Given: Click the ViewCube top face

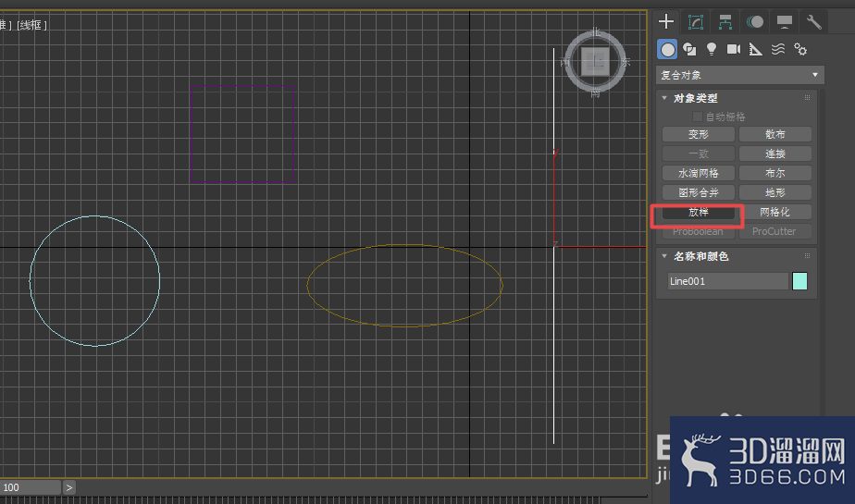Looking at the screenshot, I should [595, 61].
